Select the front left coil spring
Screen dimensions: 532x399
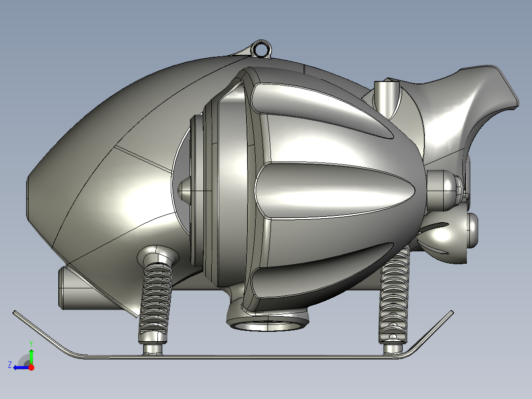tap(156, 302)
